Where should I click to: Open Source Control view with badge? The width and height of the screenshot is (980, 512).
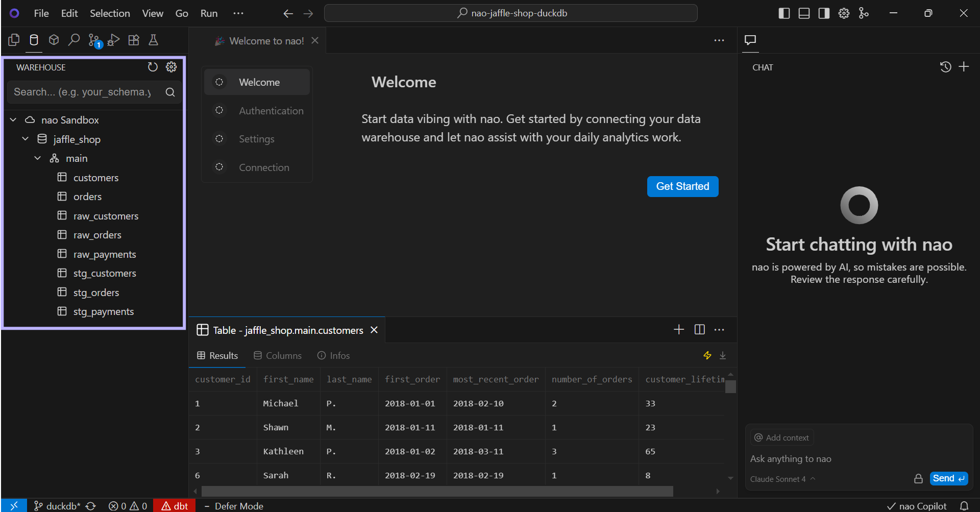pyautogui.click(x=94, y=40)
